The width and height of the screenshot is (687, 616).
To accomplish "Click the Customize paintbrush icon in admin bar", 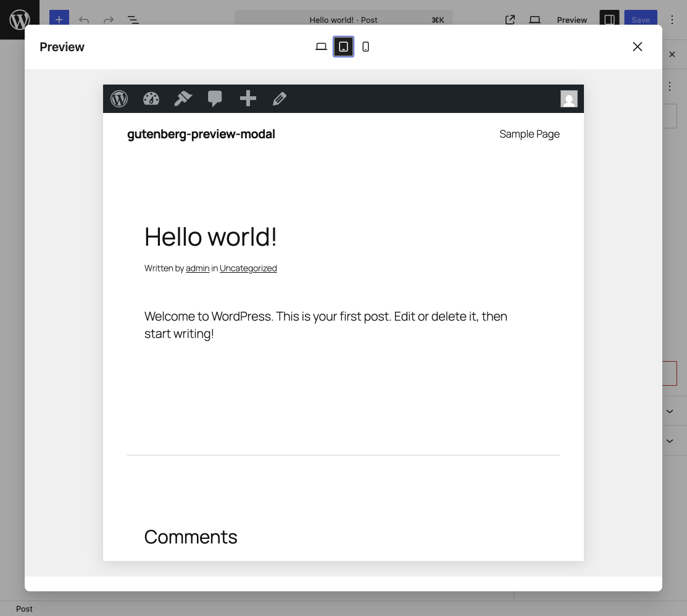I will 183,99.
